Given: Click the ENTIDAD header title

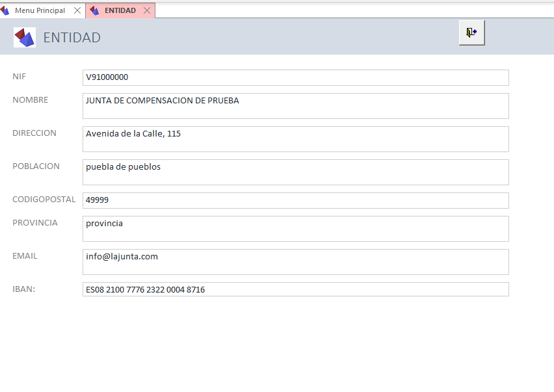Looking at the screenshot, I should pos(72,38).
